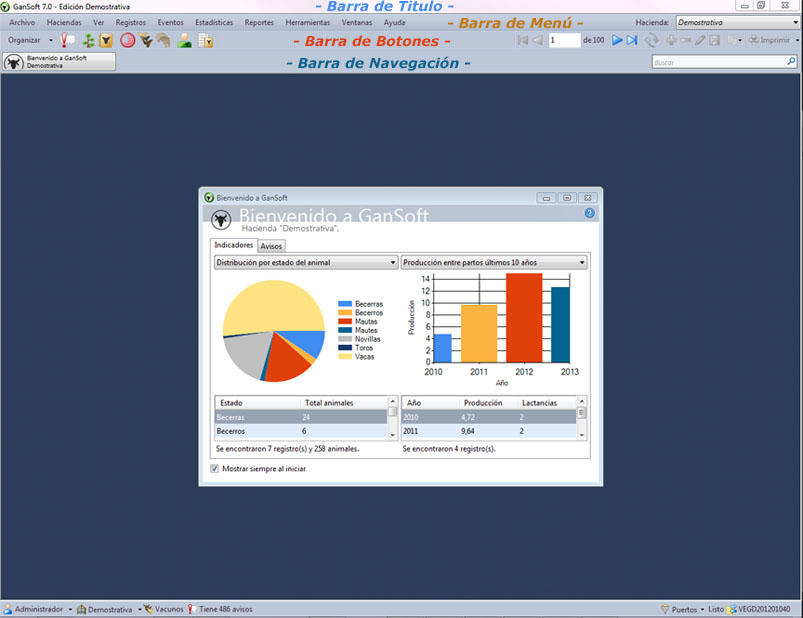This screenshot has width=803, height=618.
Task: Click Tiene 486 avisos status link
Action: click(226, 609)
